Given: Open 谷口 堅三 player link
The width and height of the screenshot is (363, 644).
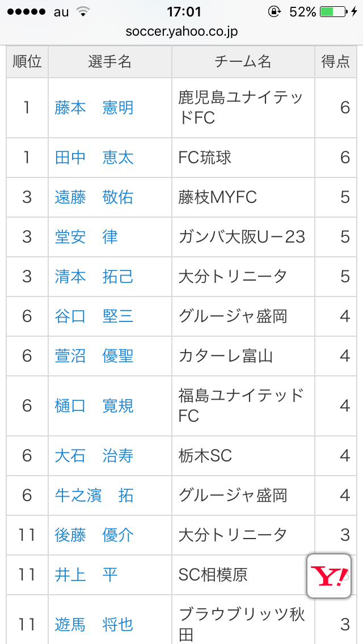Looking at the screenshot, I should click(94, 316).
